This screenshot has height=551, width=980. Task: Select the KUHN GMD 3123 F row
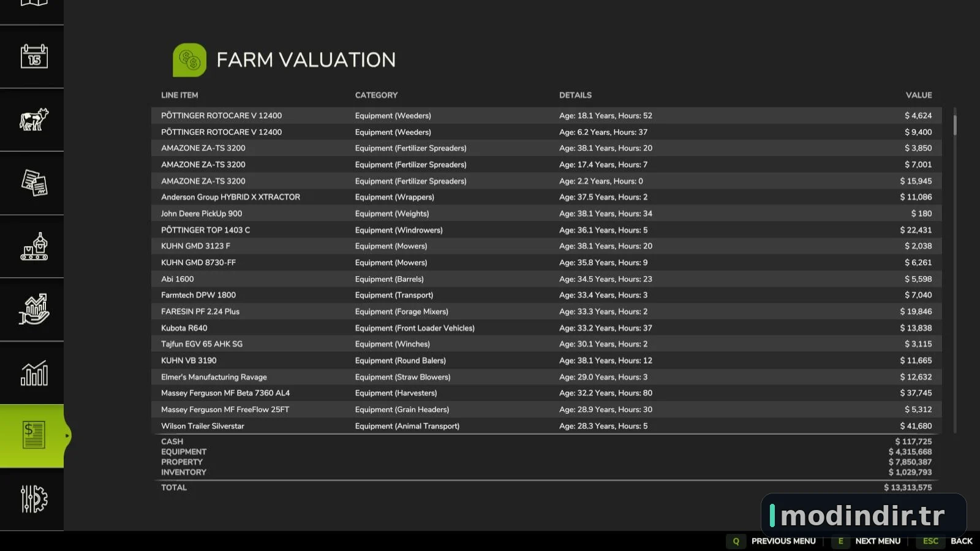pyautogui.click(x=546, y=246)
